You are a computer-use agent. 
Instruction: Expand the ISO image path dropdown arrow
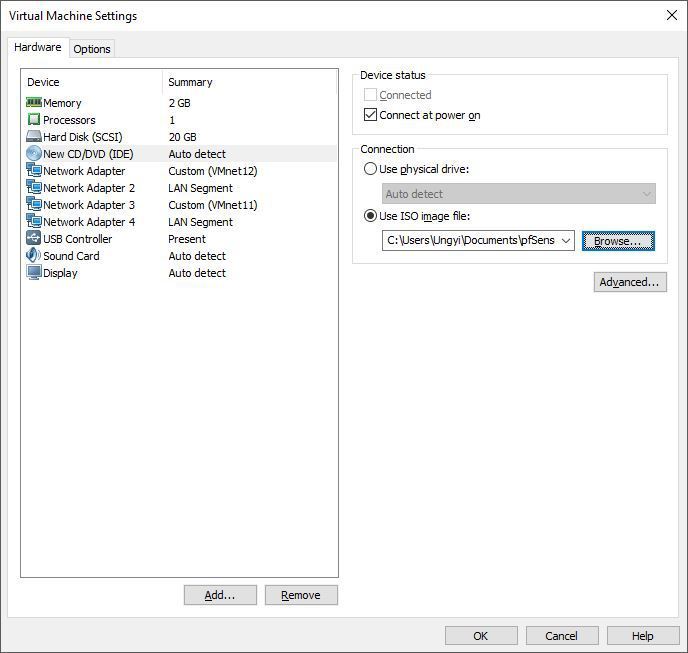tap(566, 240)
